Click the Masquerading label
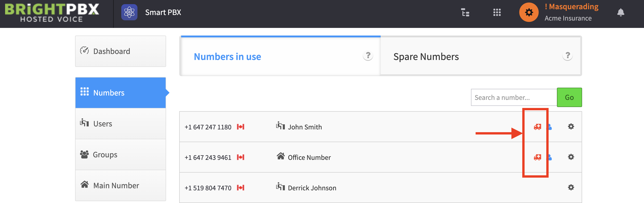The height and width of the screenshot is (203, 644). [x=571, y=6]
